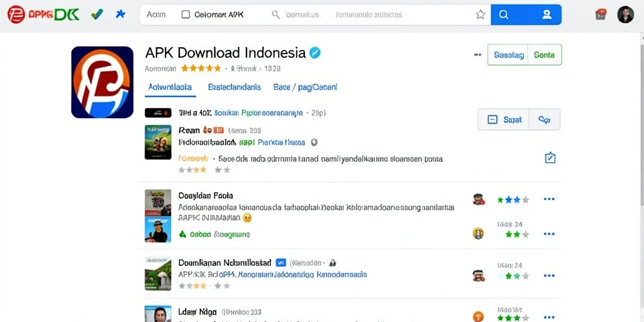The image size is (644, 322).
Task: Click the black badge thumbnail before 'Ted a 40%'
Action: [158, 113]
